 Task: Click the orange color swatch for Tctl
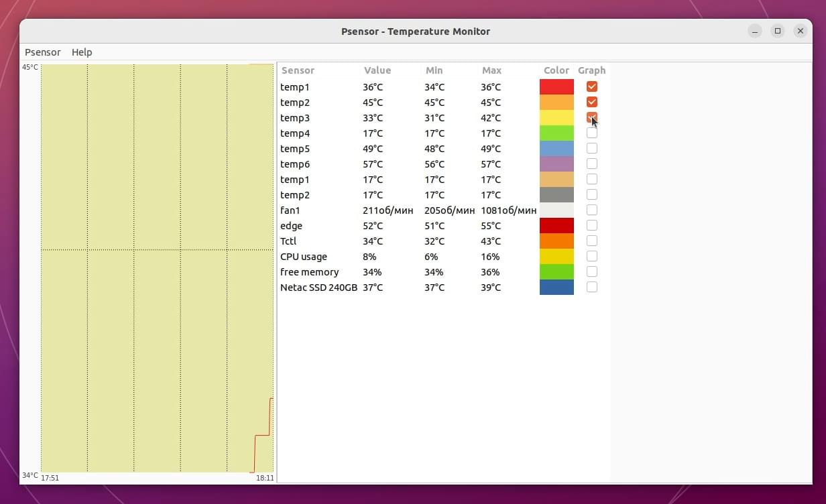pyautogui.click(x=556, y=241)
